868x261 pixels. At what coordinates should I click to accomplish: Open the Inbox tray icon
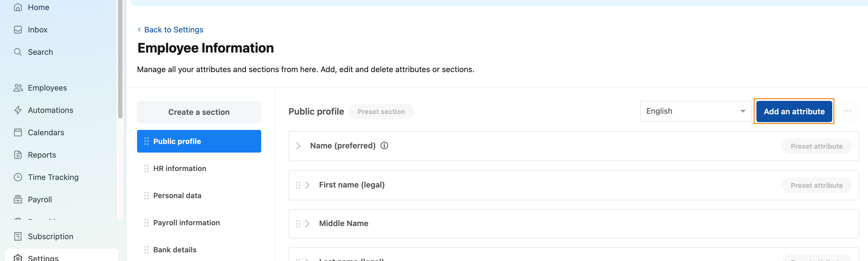pos(18,30)
